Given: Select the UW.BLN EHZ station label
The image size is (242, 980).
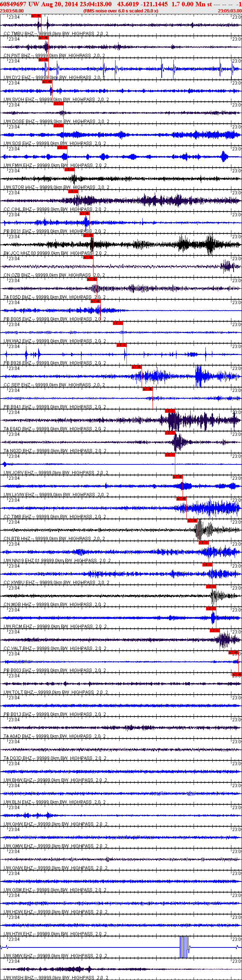Looking at the screenshot, I should (55, 803).
